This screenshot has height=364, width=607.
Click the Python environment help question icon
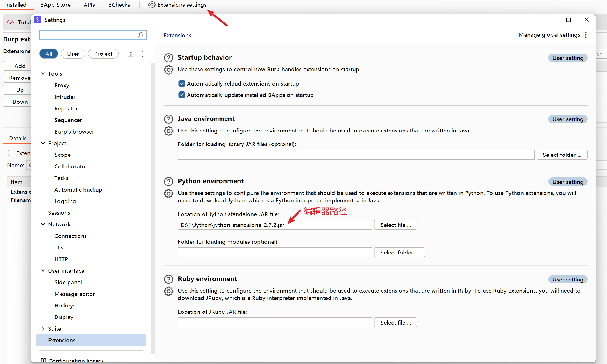[169, 181]
